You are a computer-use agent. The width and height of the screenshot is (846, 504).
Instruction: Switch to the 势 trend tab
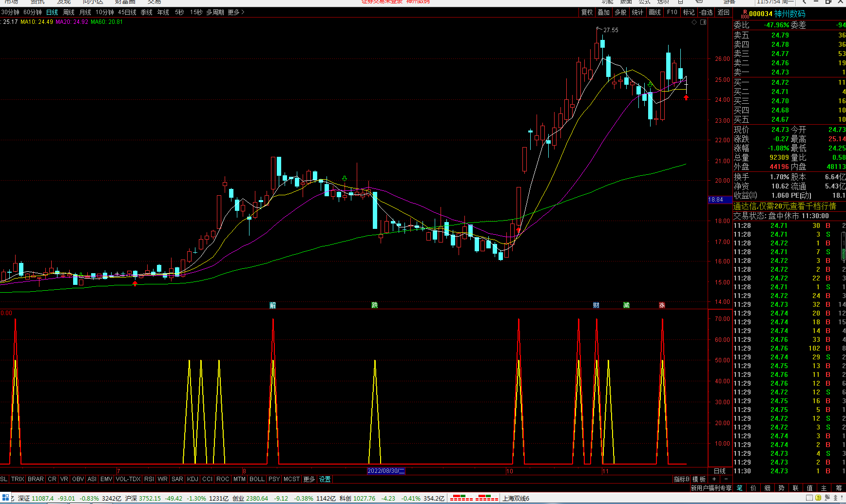782,488
